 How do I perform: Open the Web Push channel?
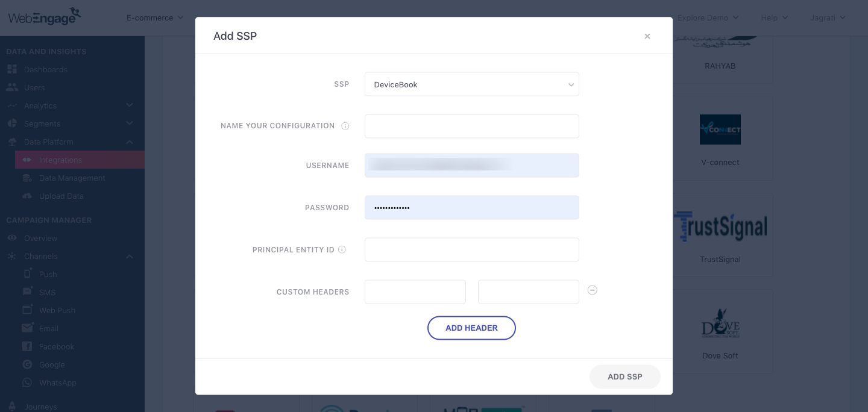tap(57, 310)
